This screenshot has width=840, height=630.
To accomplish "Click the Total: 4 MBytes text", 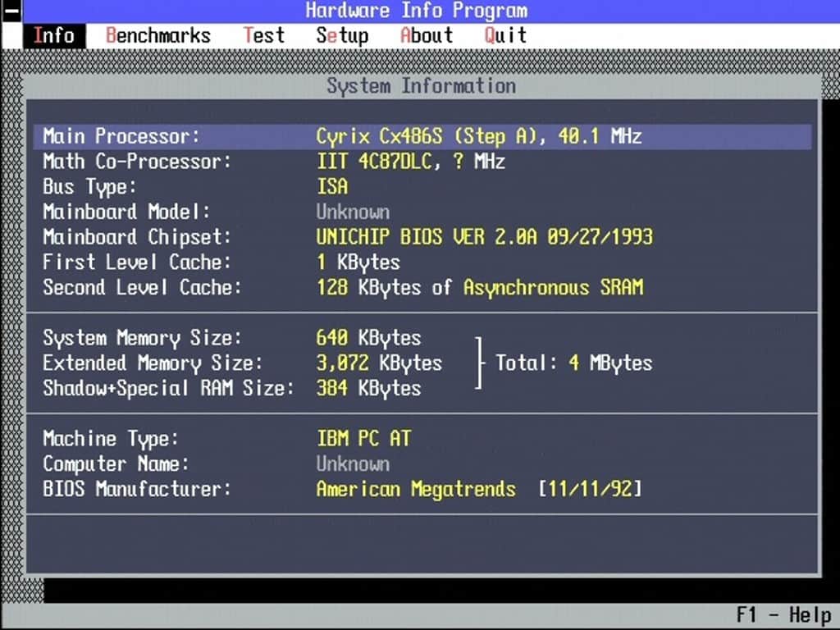I will pyautogui.click(x=573, y=363).
